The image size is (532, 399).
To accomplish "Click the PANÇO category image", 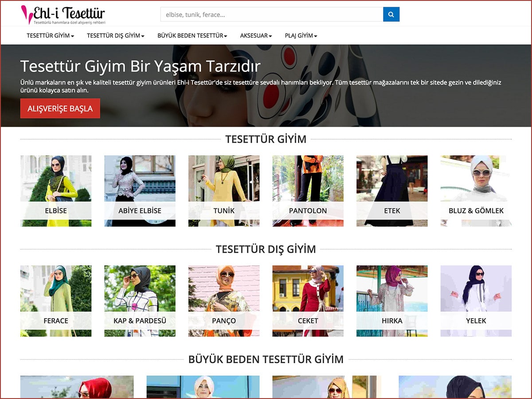I will [224, 301].
